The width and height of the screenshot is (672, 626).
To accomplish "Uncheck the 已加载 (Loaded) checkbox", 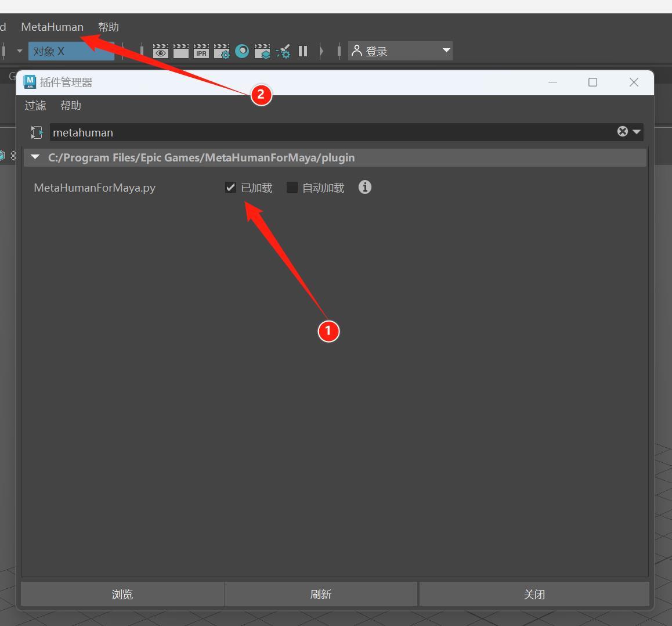I will [x=230, y=187].
